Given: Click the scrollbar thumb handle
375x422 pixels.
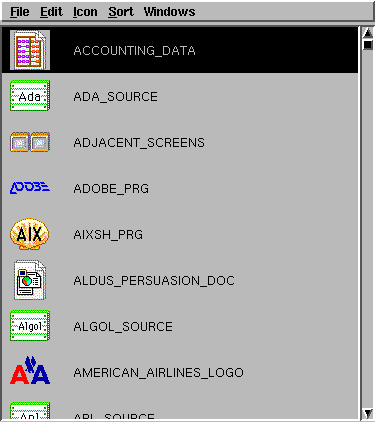Looking at the screenshot, I should (368, 45).
